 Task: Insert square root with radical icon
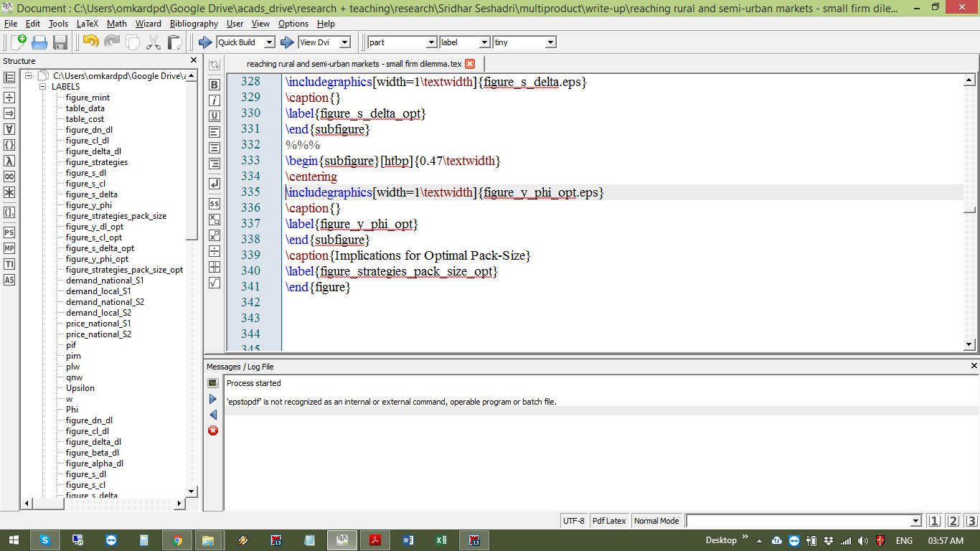[214, 283]
